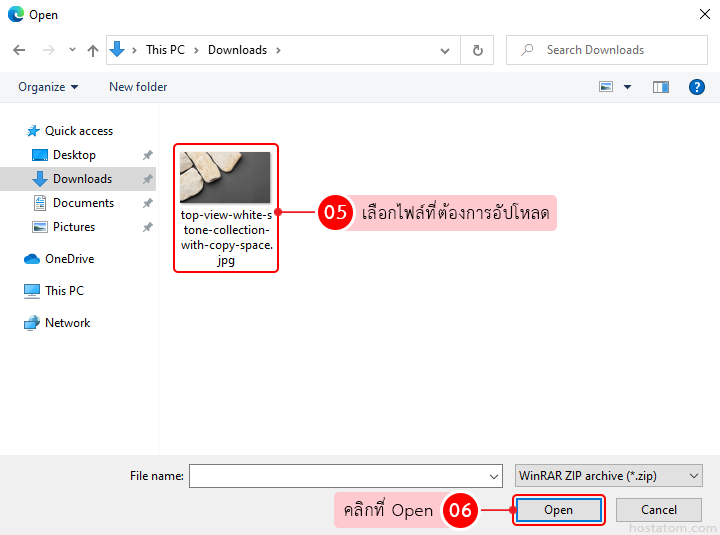Select This PC in the sidebar
This screenshot has height=535, width=720.
point(64,291)
